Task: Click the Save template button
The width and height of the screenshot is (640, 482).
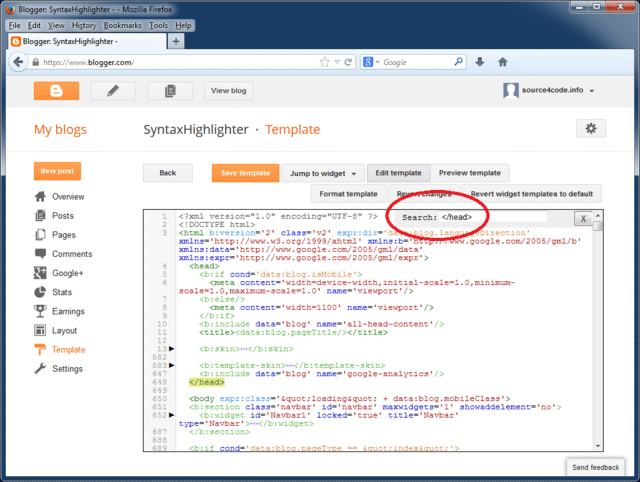Action: (x=246, y=173)
